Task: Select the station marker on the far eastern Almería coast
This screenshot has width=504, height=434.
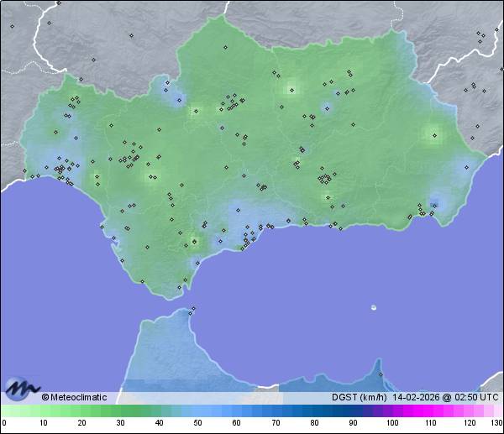Action: point(468,166)
